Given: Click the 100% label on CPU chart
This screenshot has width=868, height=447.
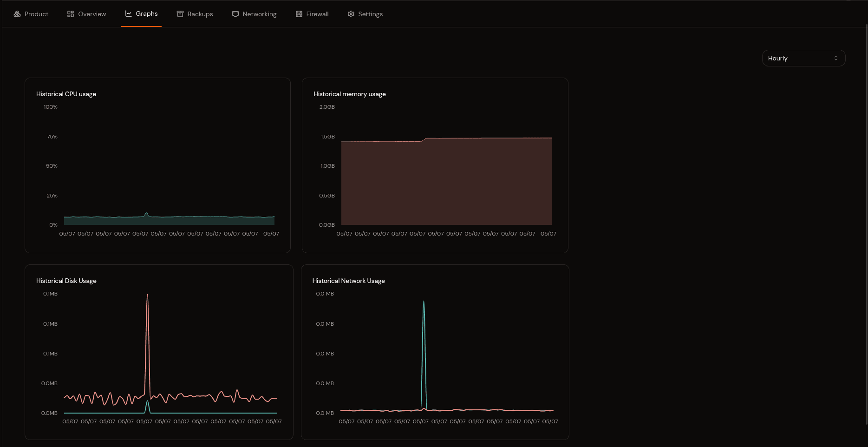Looking at the screenshot, I should (51, 107).
